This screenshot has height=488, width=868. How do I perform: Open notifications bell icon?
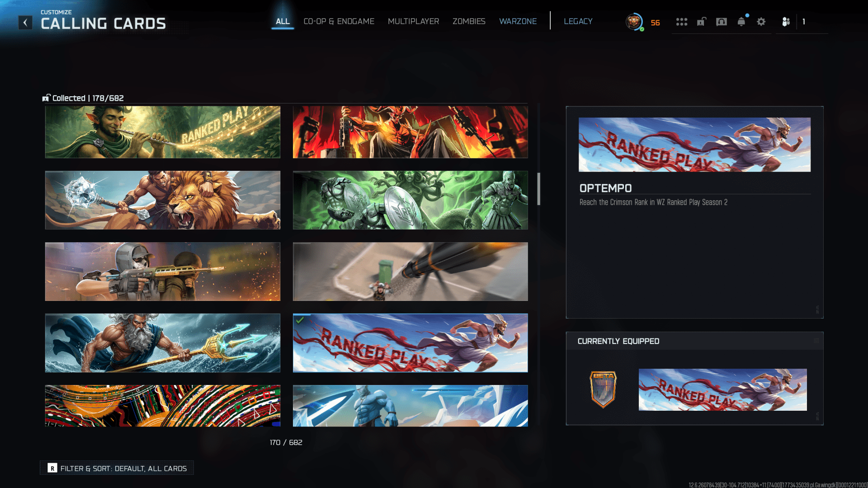pyautogui.click(x=741, y=22)
